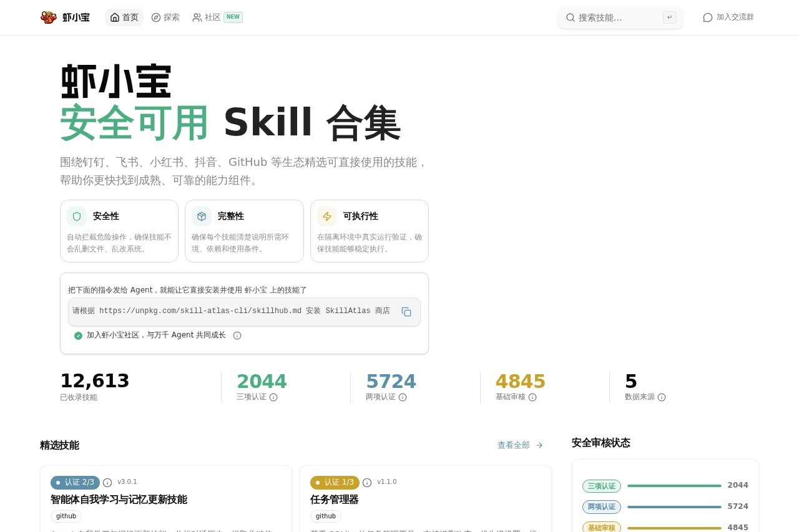Click the 两项认证 progress bar
Screen dimensions: 799x532
[x=674, y=506]
